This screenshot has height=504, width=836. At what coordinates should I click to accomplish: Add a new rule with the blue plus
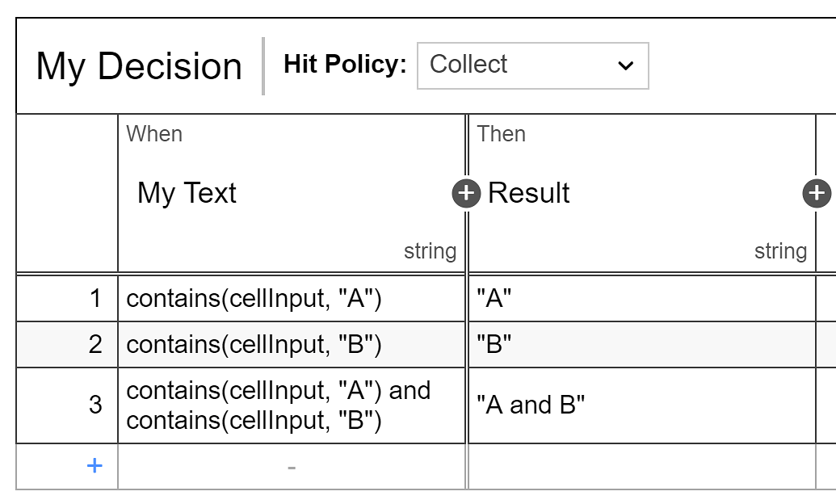(94, 466)
